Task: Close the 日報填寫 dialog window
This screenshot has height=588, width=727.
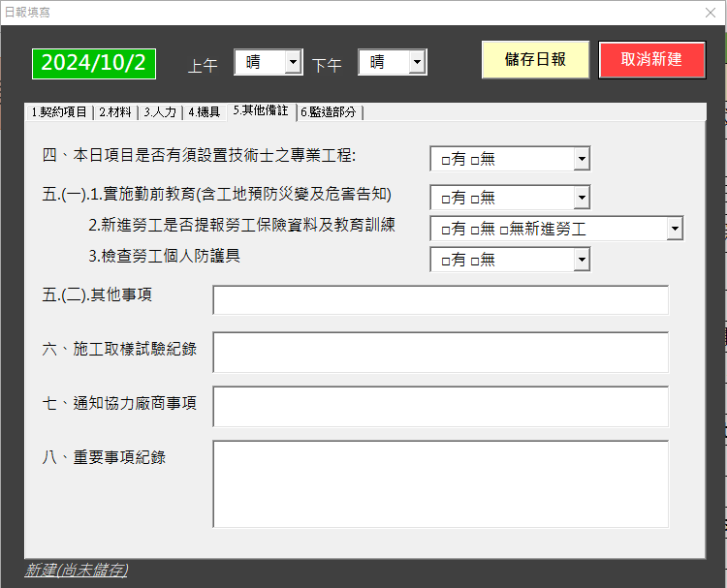Action: (x=710, y=13)
